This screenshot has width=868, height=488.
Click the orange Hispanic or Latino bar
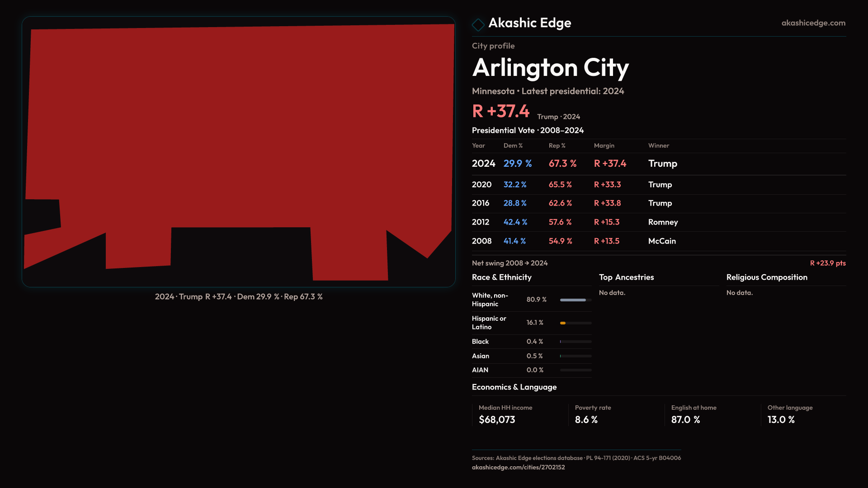(x=563, y=323)
